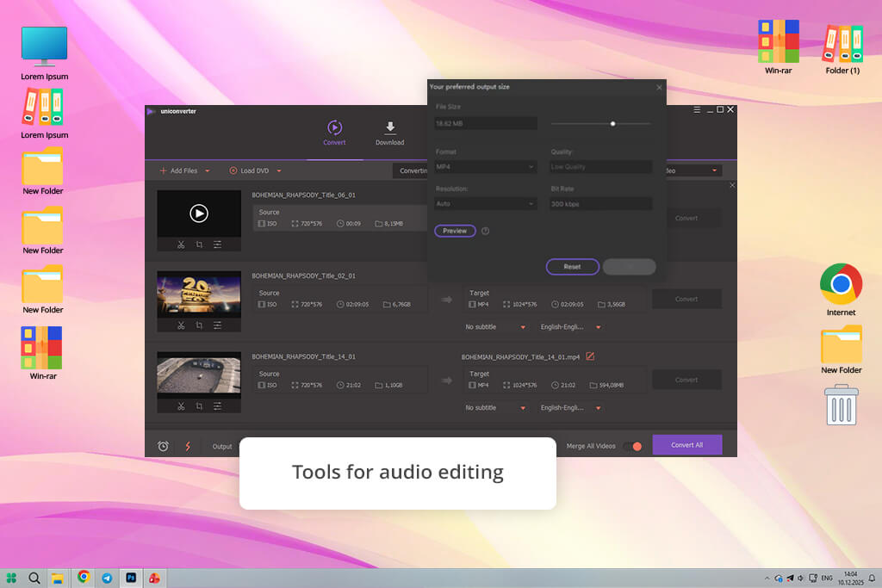
Task: Convert the Title_02_01 file
Action: click(x=686, y=299)
